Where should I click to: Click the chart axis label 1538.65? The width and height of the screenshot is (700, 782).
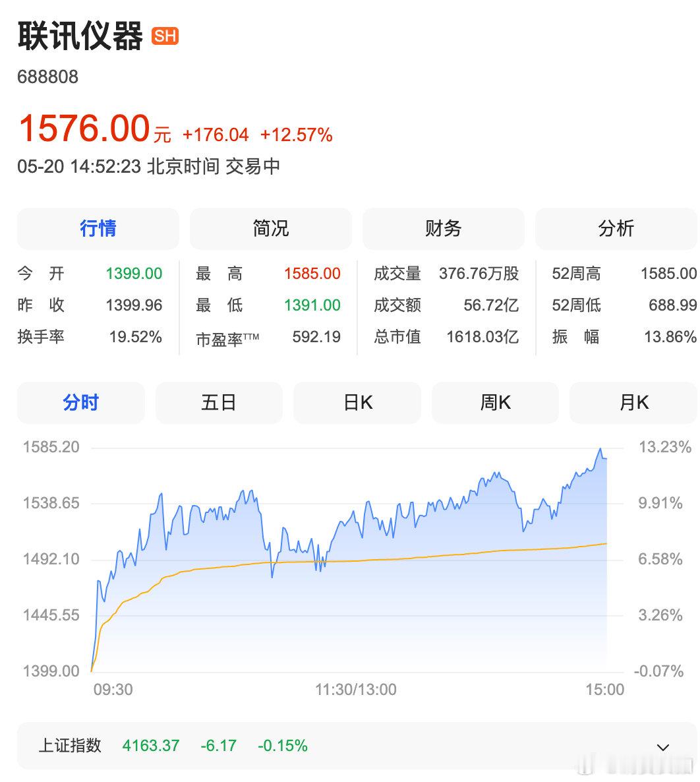click(x=51, y=502)
